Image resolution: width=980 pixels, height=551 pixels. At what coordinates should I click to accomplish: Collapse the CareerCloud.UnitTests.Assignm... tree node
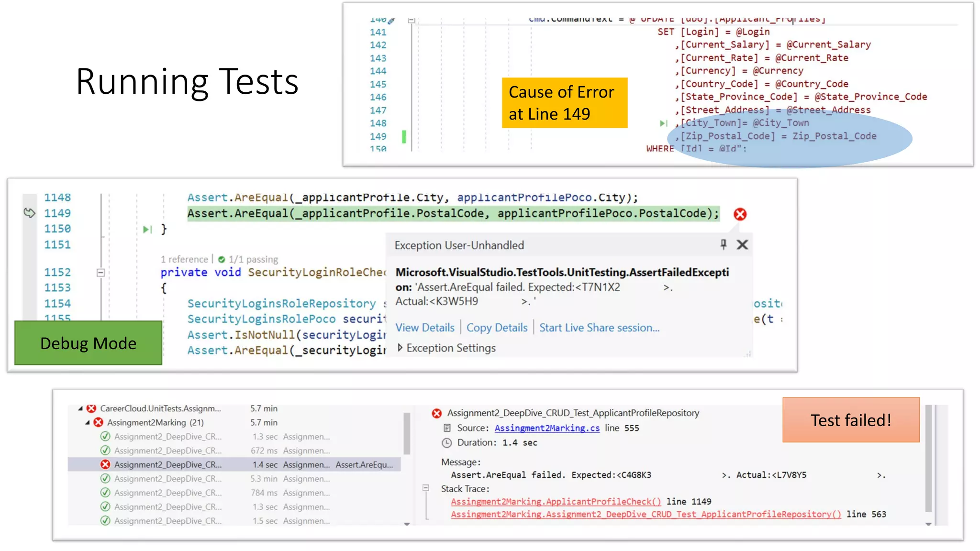80,408
